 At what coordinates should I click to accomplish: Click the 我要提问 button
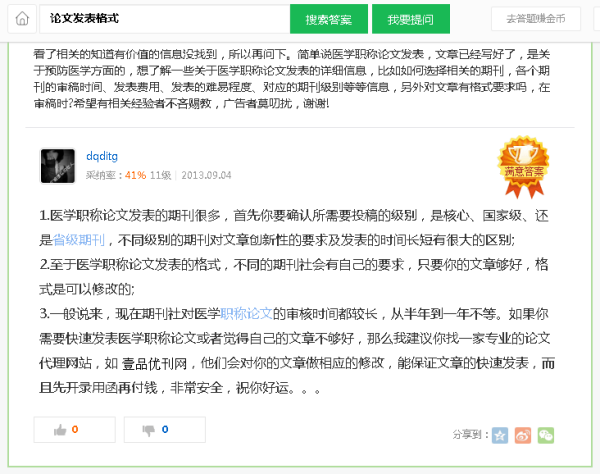click(x=411, y=19)
